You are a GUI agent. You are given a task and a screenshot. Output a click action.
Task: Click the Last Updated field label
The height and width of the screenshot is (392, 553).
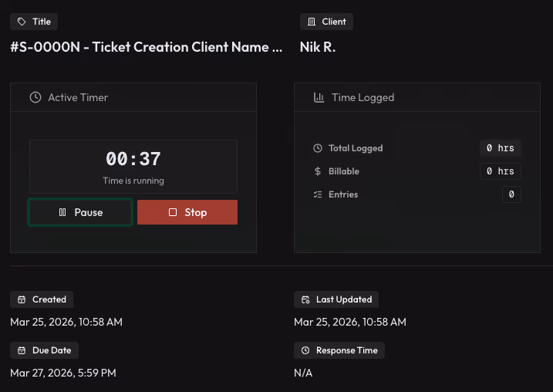pos(336,299)
